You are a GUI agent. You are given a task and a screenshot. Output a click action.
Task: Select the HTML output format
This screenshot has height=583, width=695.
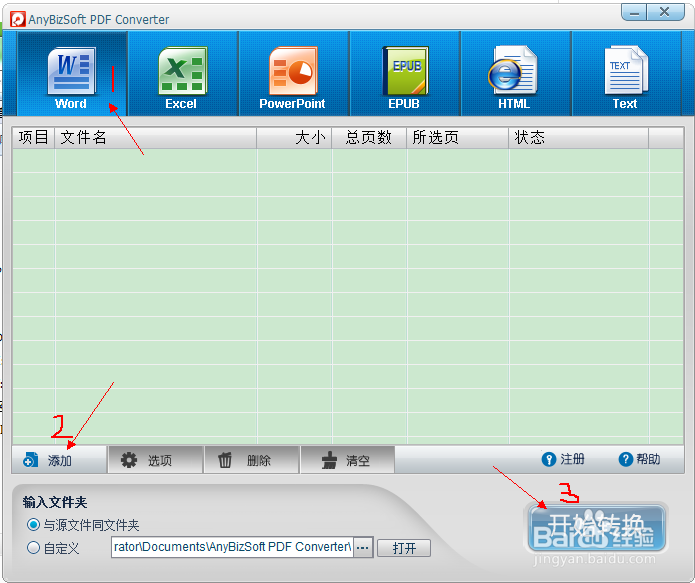(x=515, y=74)
